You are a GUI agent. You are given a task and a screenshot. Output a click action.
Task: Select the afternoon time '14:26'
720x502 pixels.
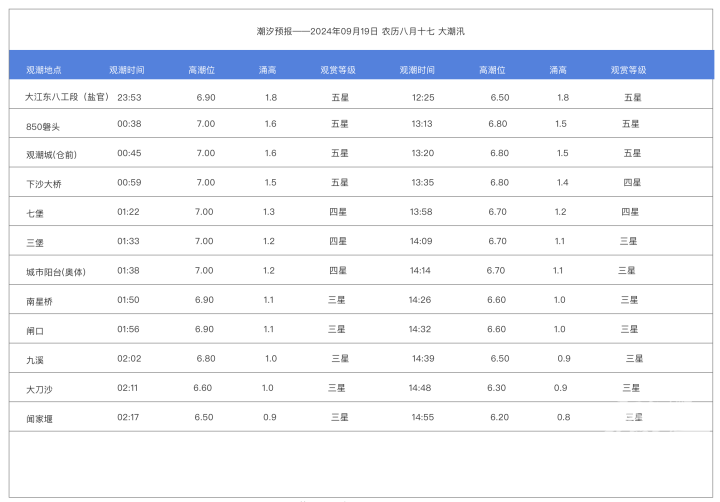click(x=420, y=300)
